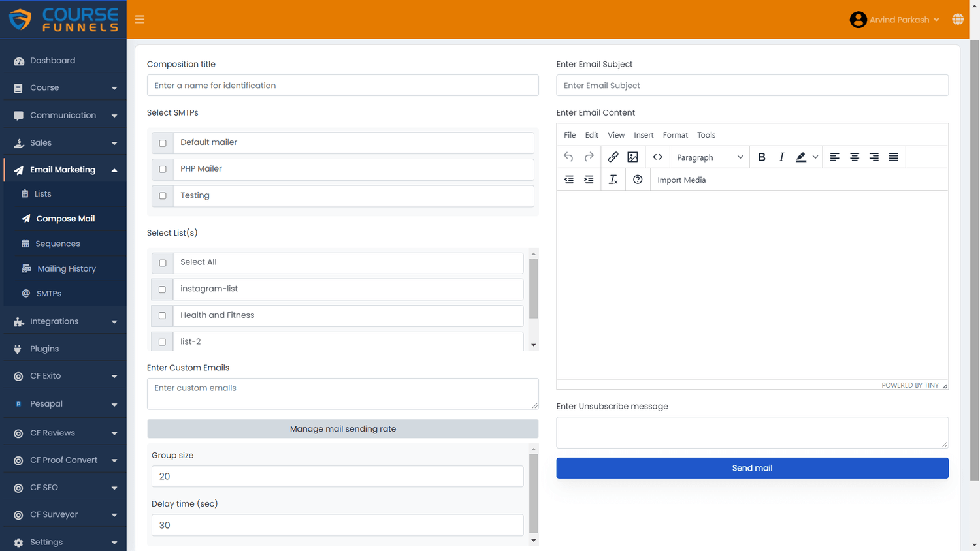The width and height of the screenshot is (980, 551).
Task: Select the Insert/edit link icon
Action: 613,157
